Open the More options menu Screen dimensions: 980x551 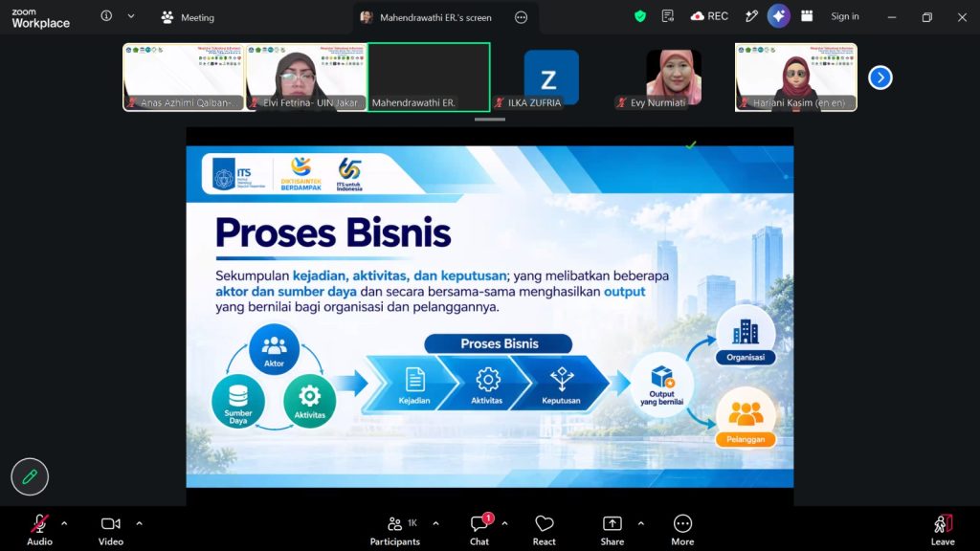click(682, 530)
